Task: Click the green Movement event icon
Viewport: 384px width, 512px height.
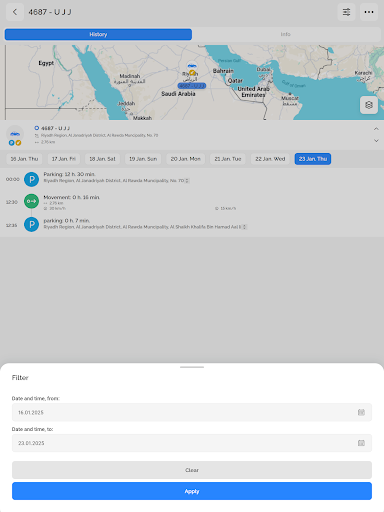Action: (x=31, y=201)
